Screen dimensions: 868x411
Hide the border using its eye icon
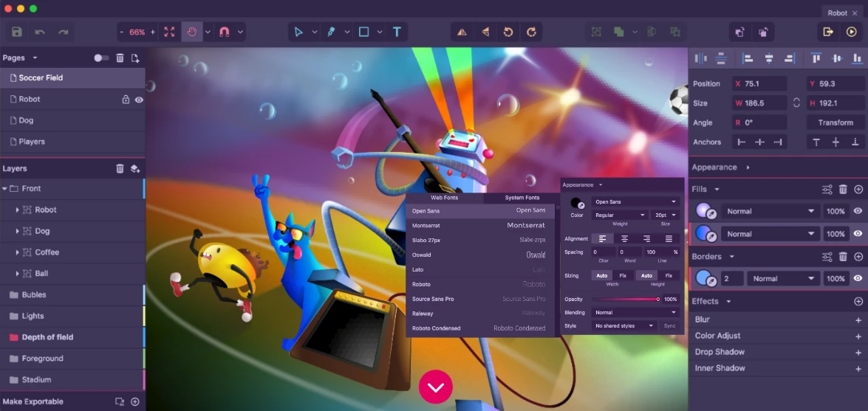[858, 278]
